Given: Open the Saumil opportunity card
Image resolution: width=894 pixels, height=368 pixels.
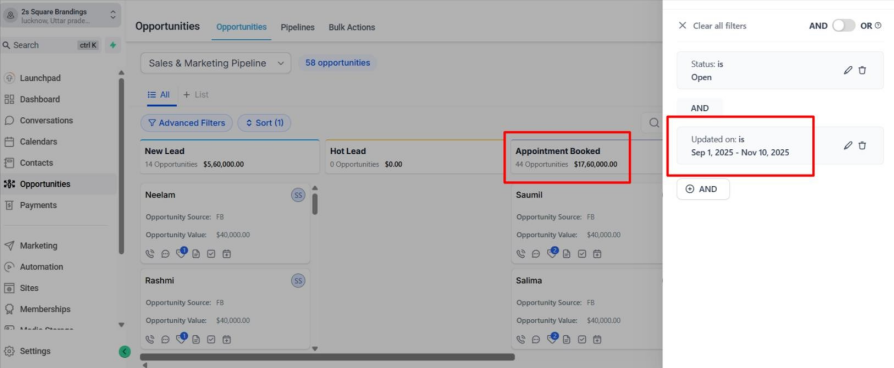Looking at the screenshot, I should coord(587,223).
